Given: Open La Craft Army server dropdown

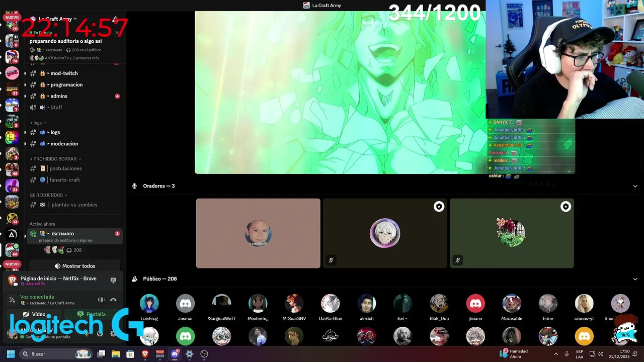Looking at the screenshot, I should click(58, 19).
